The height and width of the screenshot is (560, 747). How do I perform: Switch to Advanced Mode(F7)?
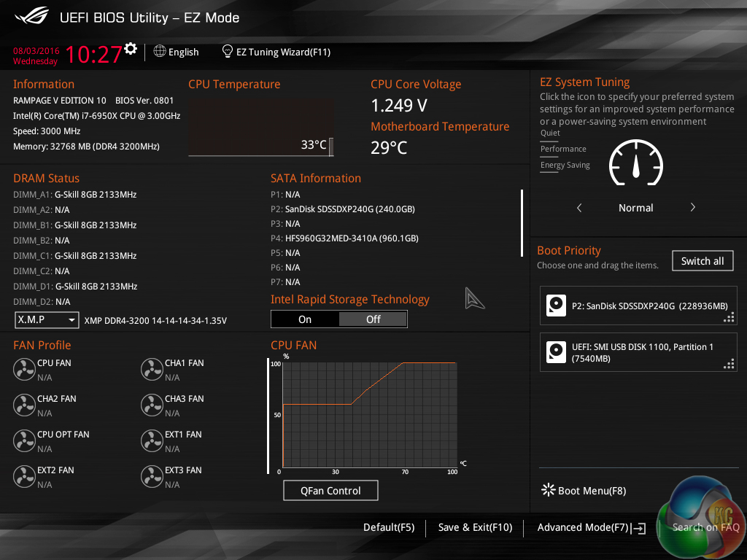pyautogui.click(x=583, y=528)
